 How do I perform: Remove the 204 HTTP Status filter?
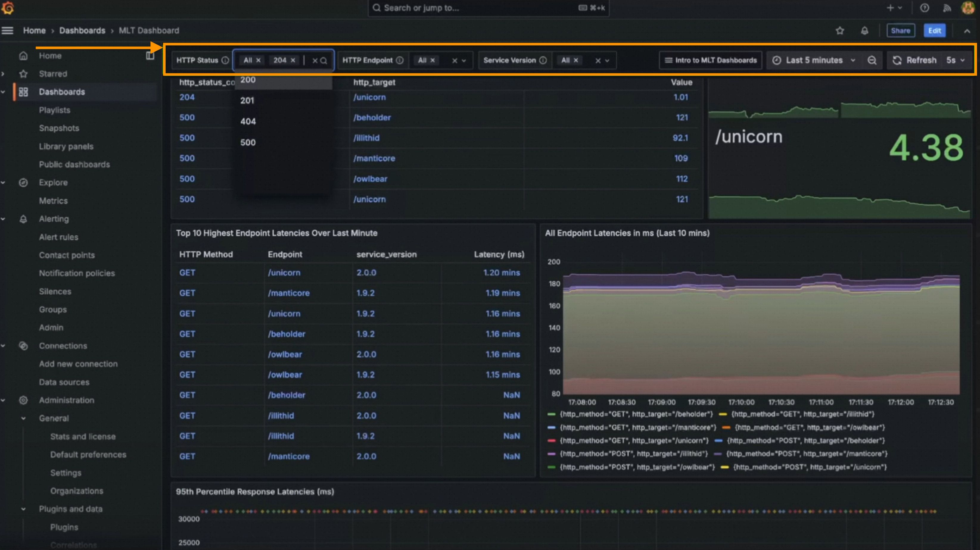(293, 60)
